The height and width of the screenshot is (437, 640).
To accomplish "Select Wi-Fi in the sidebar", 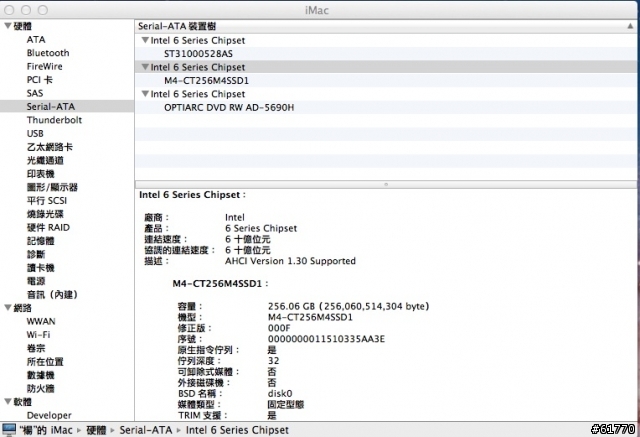I will point(38,335).
